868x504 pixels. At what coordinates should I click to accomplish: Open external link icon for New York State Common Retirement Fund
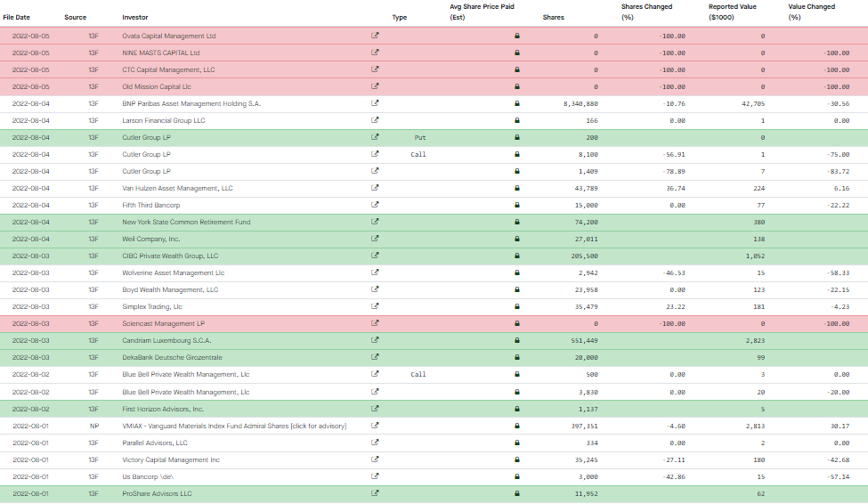375,222
